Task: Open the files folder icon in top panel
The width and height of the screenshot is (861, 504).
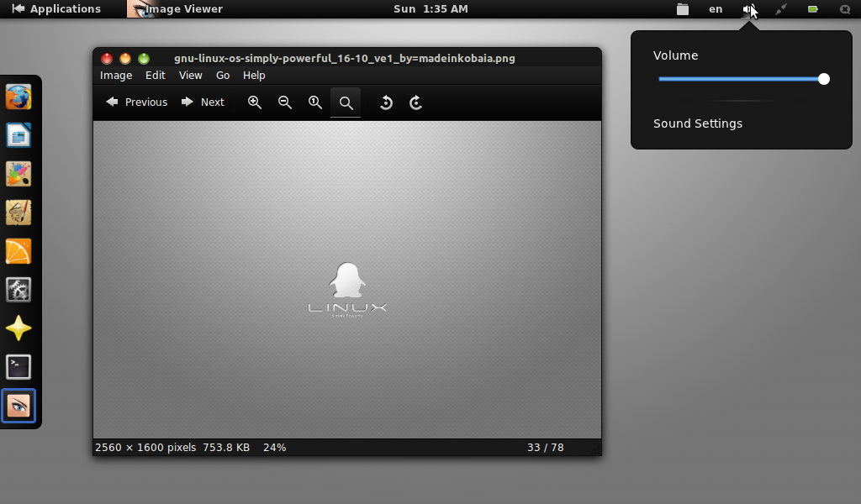Action: [x=683, y=8]
